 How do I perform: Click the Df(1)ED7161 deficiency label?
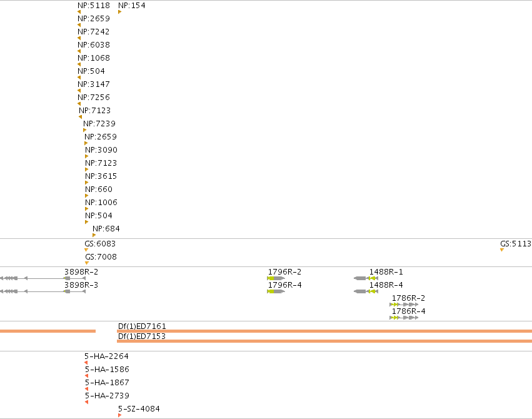(x=142, y=326)
